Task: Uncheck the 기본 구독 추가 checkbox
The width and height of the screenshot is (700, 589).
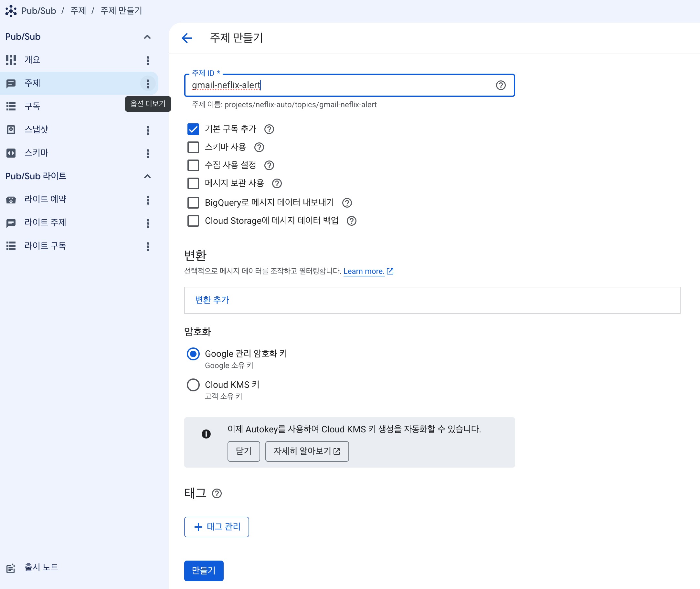Action: [193, 129]
